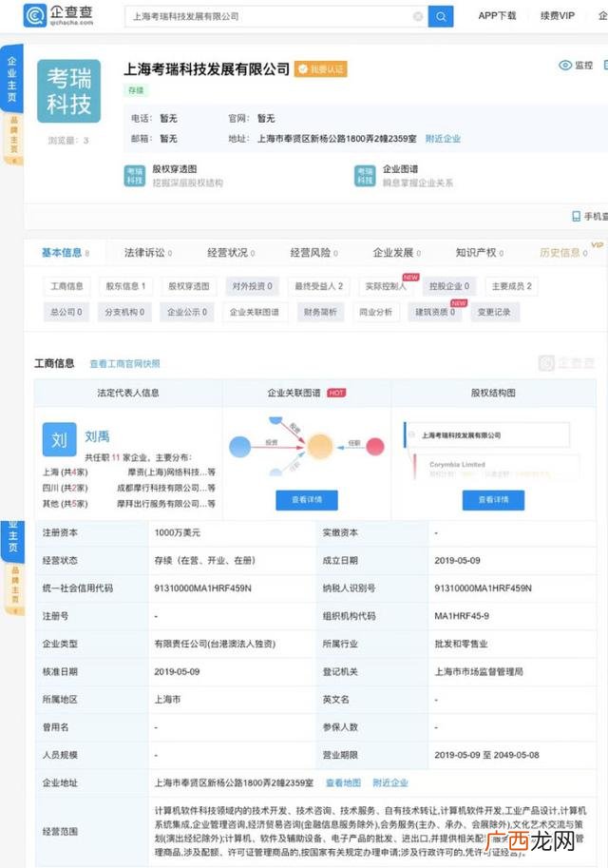608x868 pixels.
Task: Click the orange certification badge
Action: pyautogui.click(x=320, y=69)
